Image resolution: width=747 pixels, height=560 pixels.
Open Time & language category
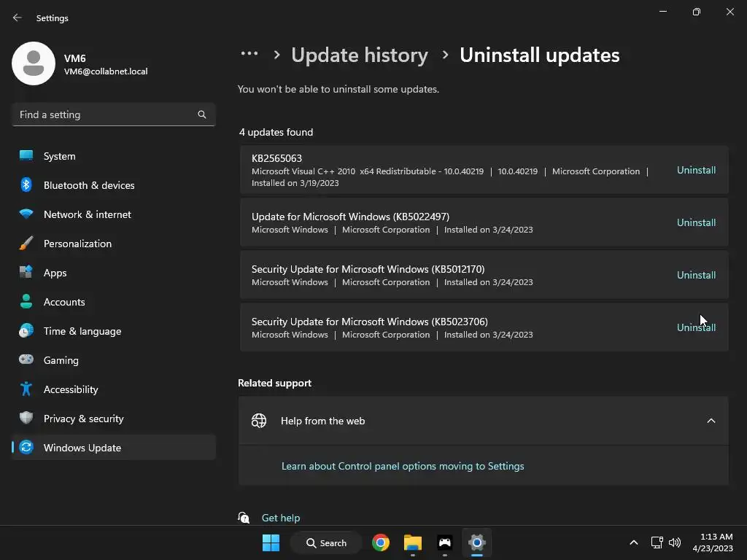(113, 331)
